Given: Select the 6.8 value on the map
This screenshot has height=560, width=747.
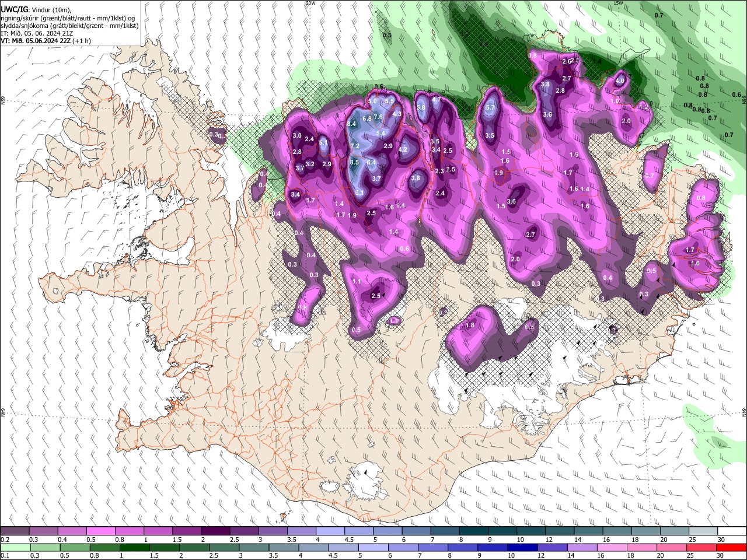Looking at the screenshot, I should pyautogui.click(x=367, y=118).
